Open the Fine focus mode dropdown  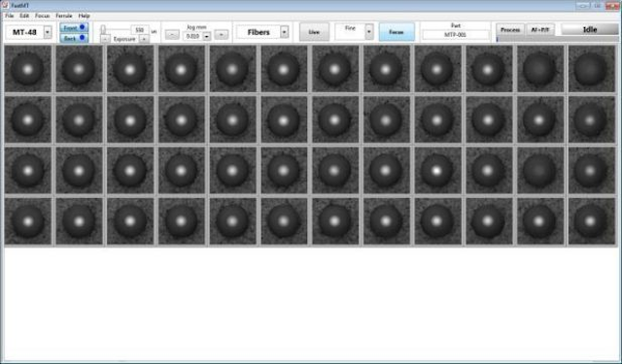coord(369,32)
